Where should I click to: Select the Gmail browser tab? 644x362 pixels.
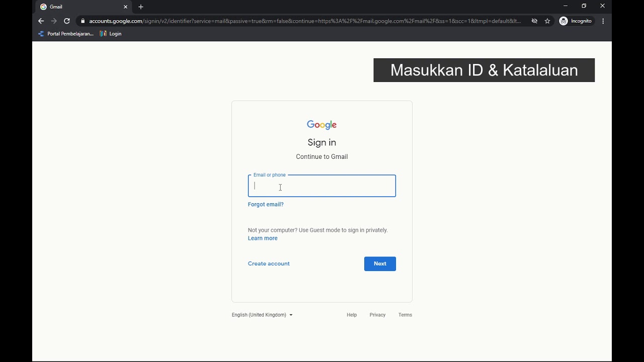(84, 7)
